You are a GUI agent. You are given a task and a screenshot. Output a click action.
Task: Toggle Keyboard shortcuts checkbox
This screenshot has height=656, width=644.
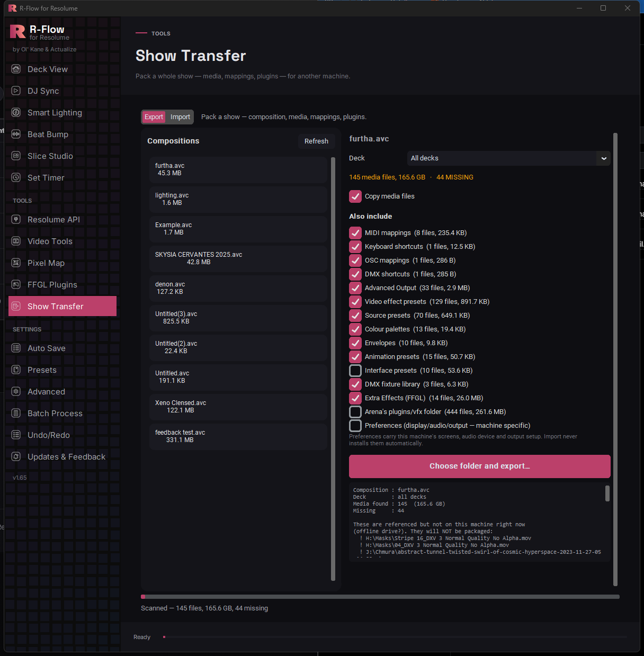tap(355, 247)
